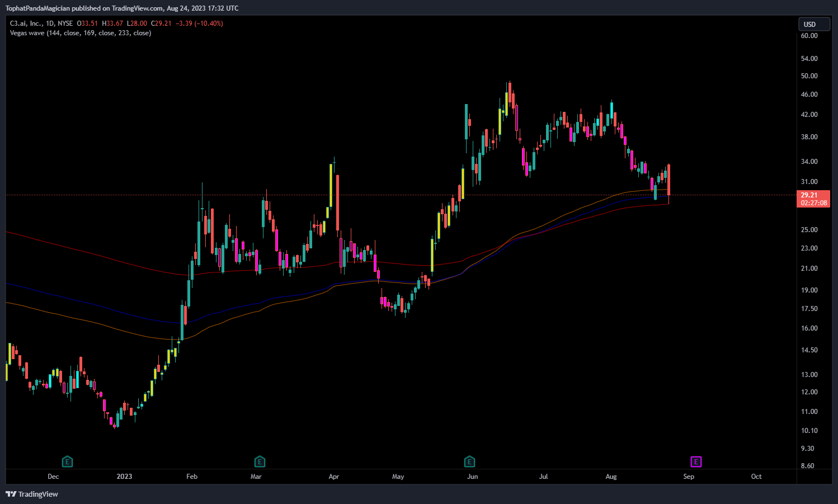Click the Feb label on time axis
Viewport: 838px width, 504px height.
click(192, 477)
